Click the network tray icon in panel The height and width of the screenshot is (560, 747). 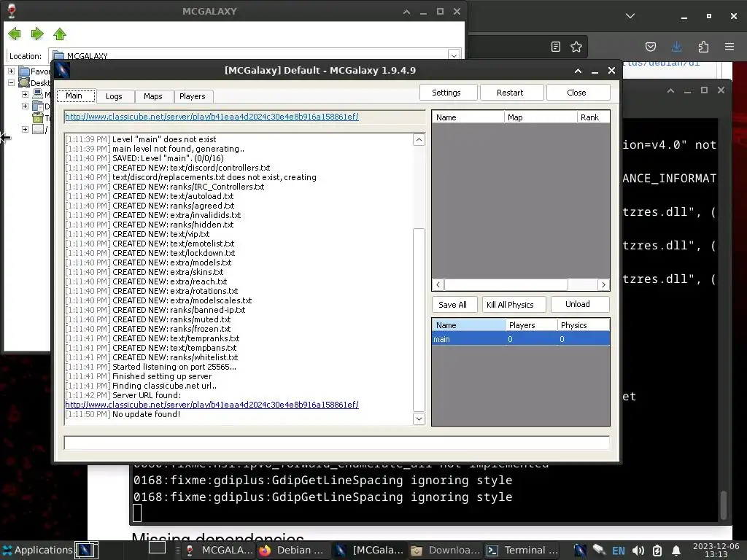(x=600, y=551)
